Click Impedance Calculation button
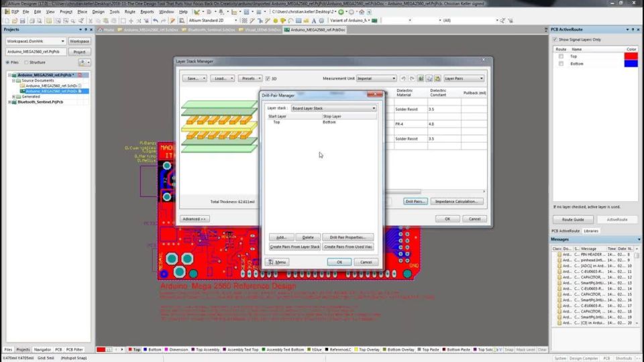This screenshot has height=362, width=644. [x=456, y=202]
